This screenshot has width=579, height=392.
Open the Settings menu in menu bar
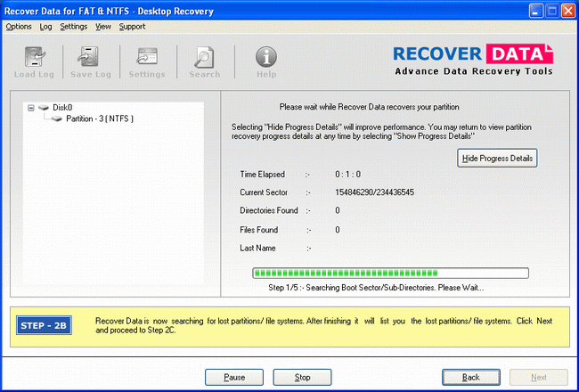click(x=73, y=27)
